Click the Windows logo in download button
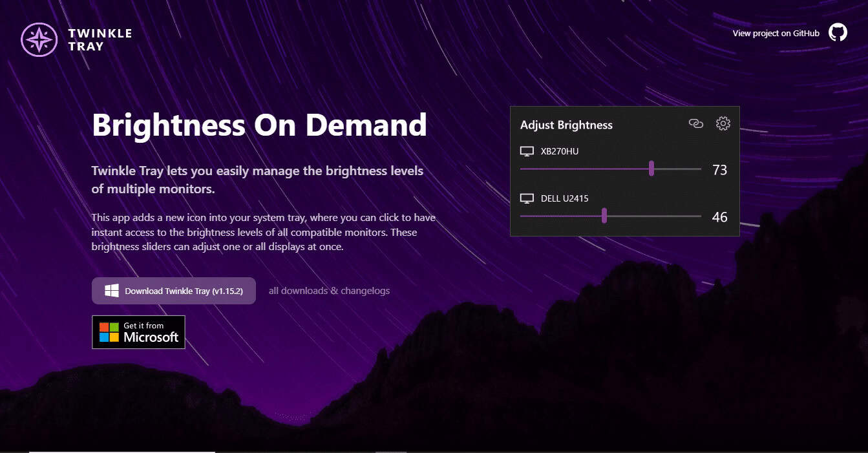 tap(112, 290)
